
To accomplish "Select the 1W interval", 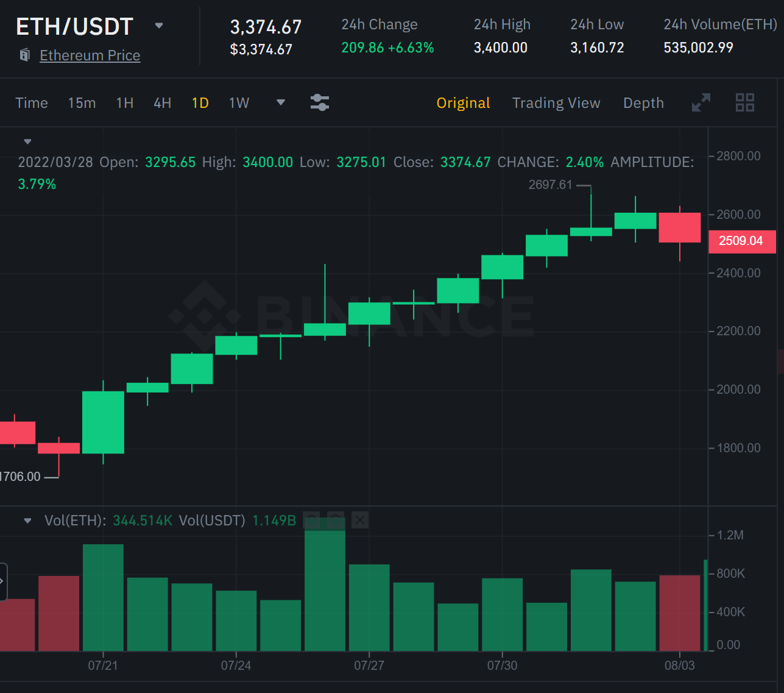I will (x=239, y=103).
